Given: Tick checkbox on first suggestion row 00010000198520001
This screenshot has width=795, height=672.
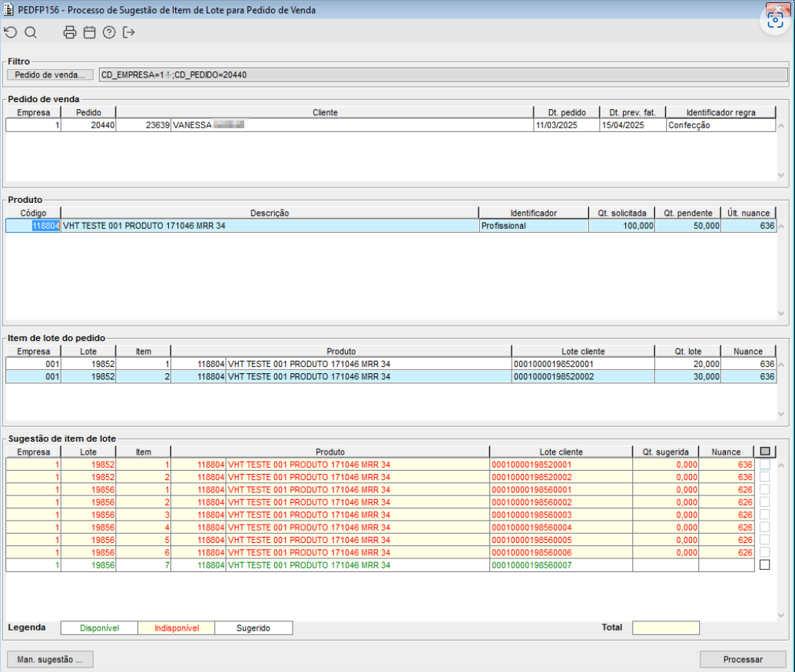Looking at the screenshot, I should pos(764,465).
